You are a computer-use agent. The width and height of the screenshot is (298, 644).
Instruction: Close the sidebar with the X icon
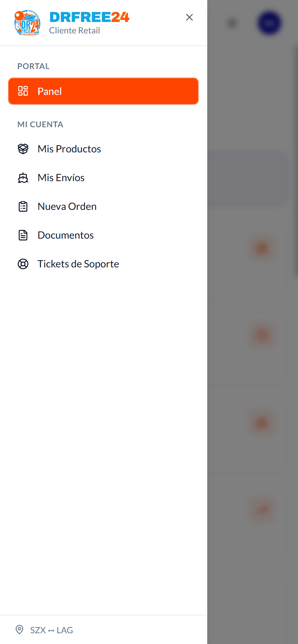pyautogui.click(x=189, y=17)
